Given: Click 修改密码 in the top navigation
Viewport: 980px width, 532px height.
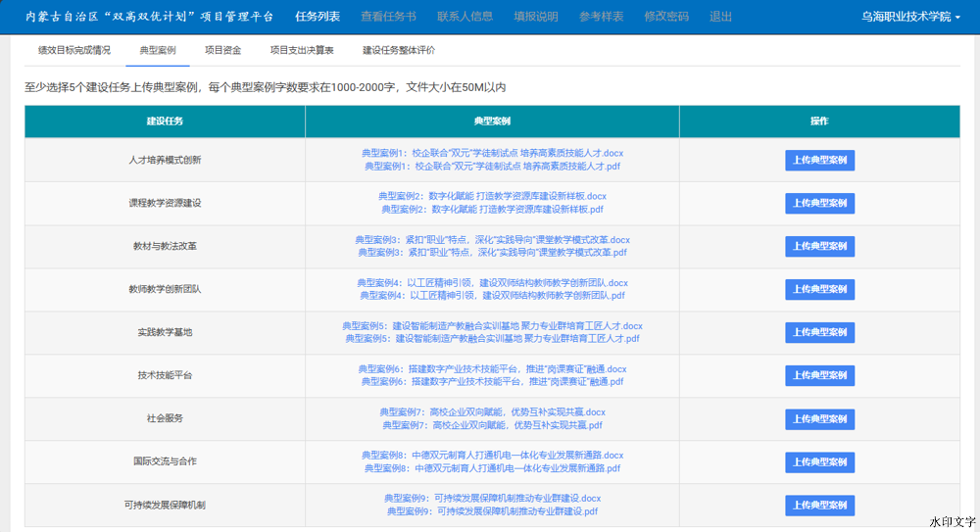Looking at the screenshot, I should pyautogui.click(x=666, y=17).
